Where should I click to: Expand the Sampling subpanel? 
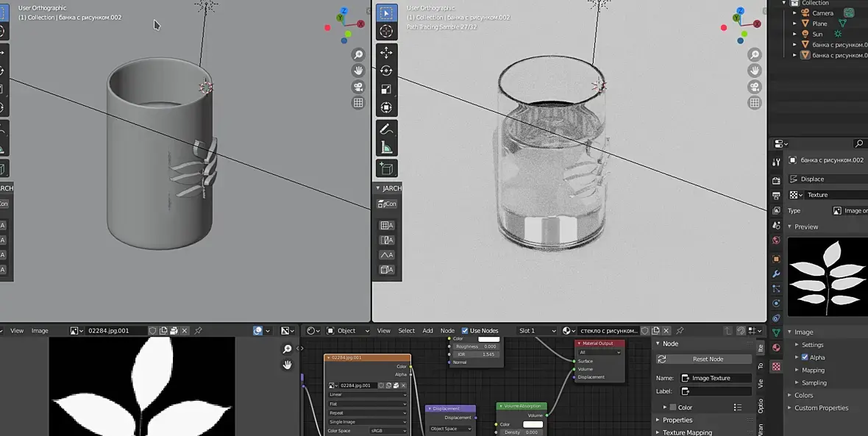797,383
